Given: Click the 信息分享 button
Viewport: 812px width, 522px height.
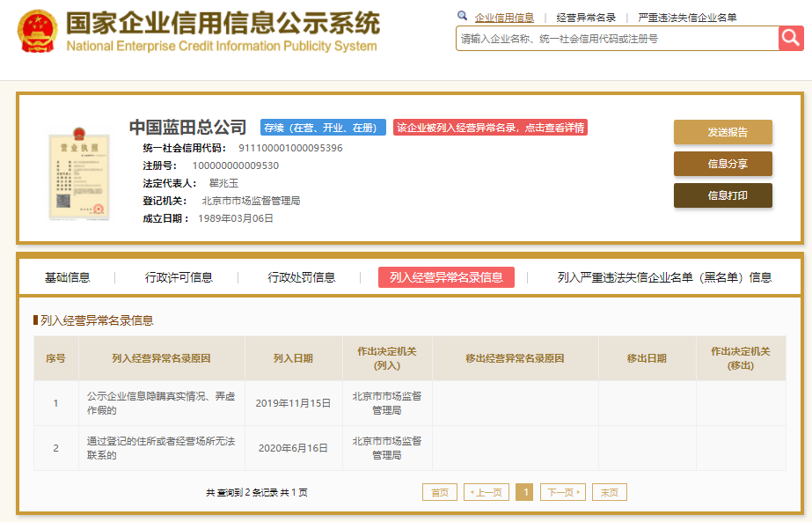Looking at the screenshot, I should tap(723, 164).
